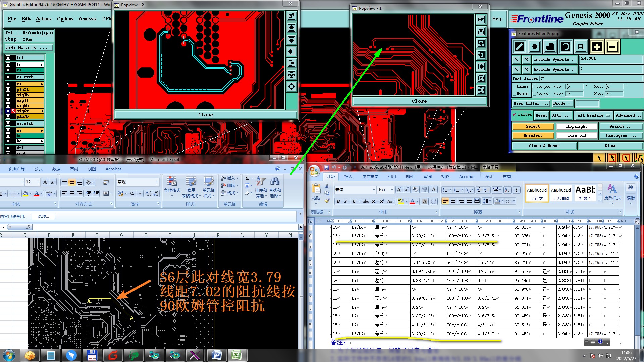The width and height of the screenshot is (644, 362).
Task: Select the arc feature type icon
Action: pyautogui.click(x=566, y=47)
